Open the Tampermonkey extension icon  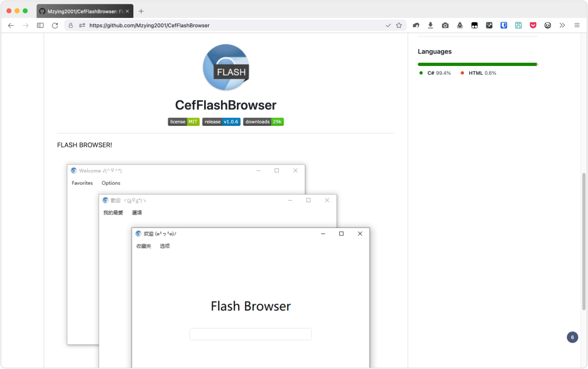[474, 26]
